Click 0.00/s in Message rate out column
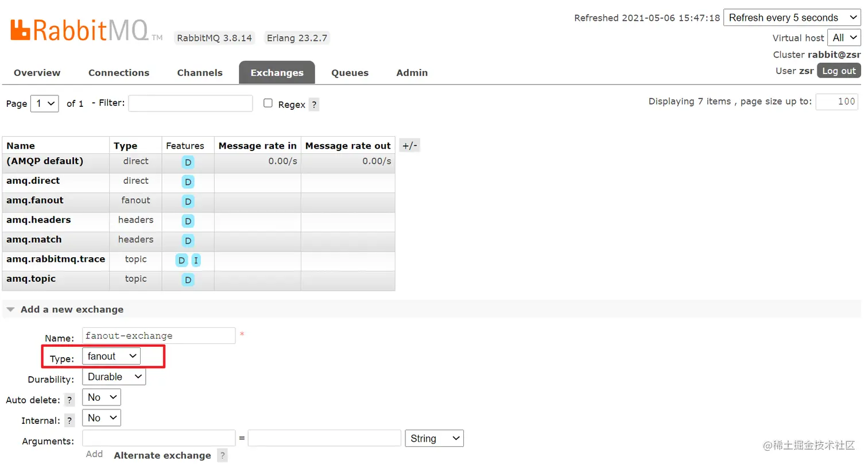868x464 pixels. point(377,161)
